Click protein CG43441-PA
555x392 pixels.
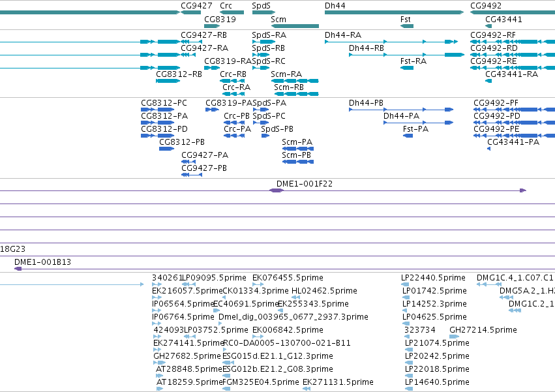(489, 149)
